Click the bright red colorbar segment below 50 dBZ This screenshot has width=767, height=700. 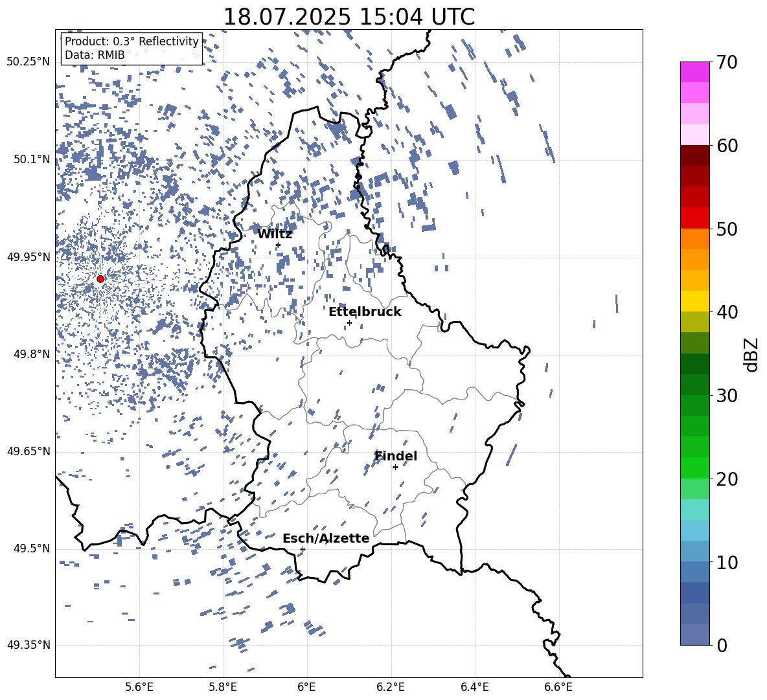(x=694, y=218)
